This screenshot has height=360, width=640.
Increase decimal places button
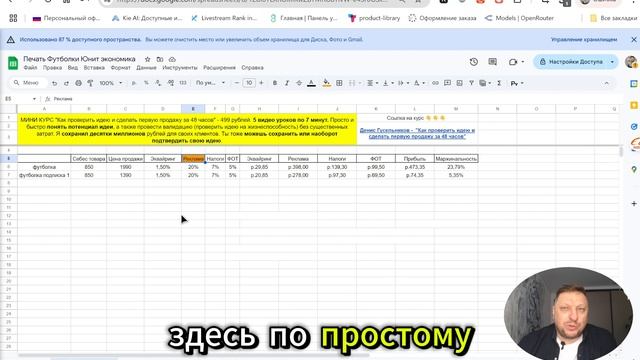pos(170,83)
